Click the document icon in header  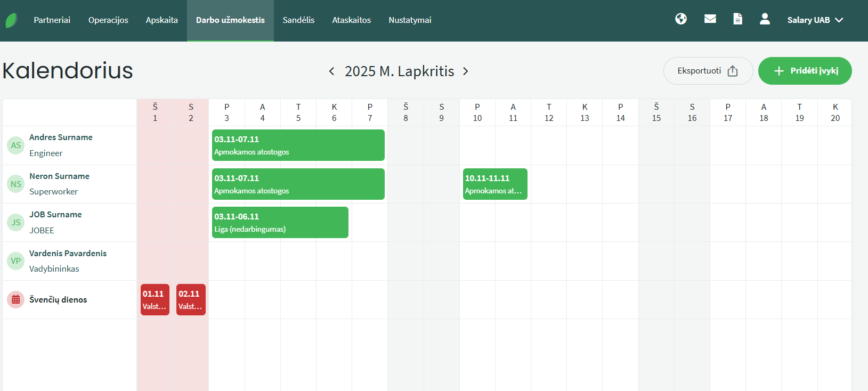pyautogui.click(x=737, y=19)
